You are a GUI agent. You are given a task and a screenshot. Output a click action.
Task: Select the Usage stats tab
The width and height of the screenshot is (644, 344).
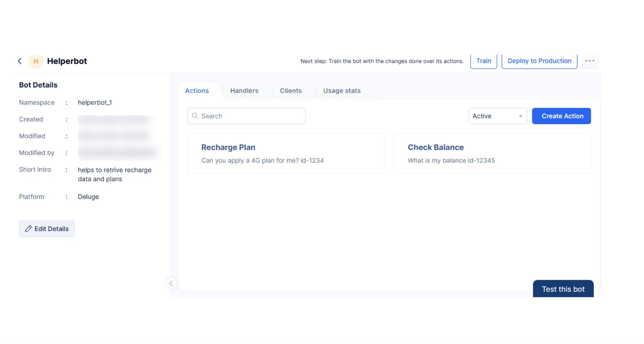pos(342,91)
